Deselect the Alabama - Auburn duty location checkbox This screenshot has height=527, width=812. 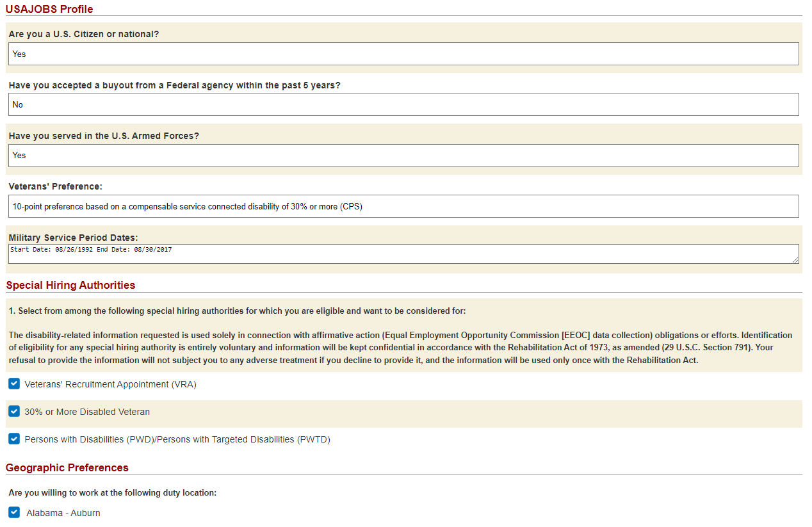pos(14,512)
